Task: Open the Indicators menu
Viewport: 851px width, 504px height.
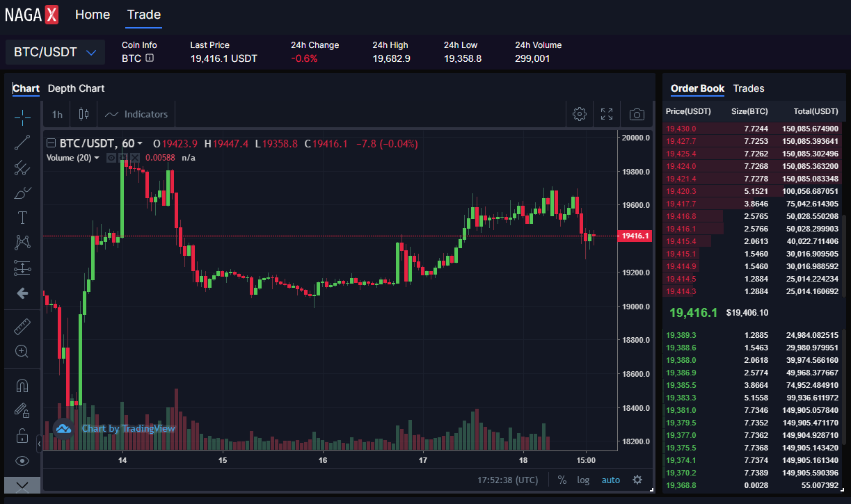Action: point(136,114)
